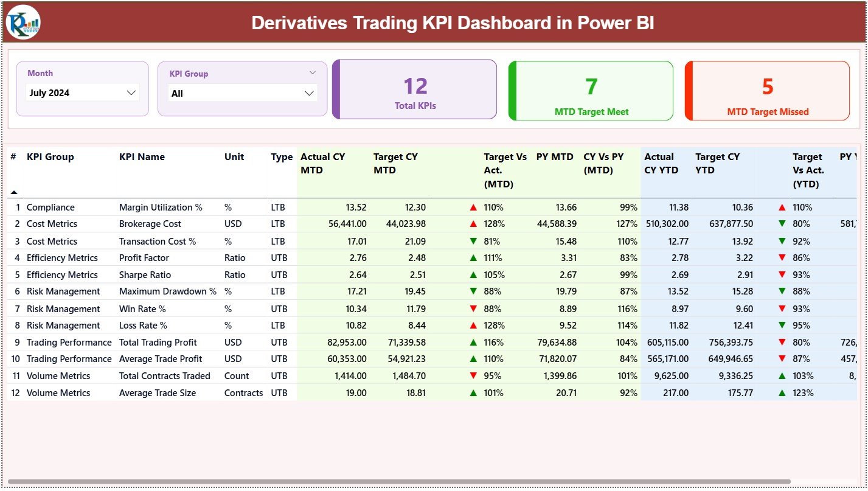Sort the table by KPI Name header
The width and height of the screenshot is (868, 491).
click(x=141, y=157)
